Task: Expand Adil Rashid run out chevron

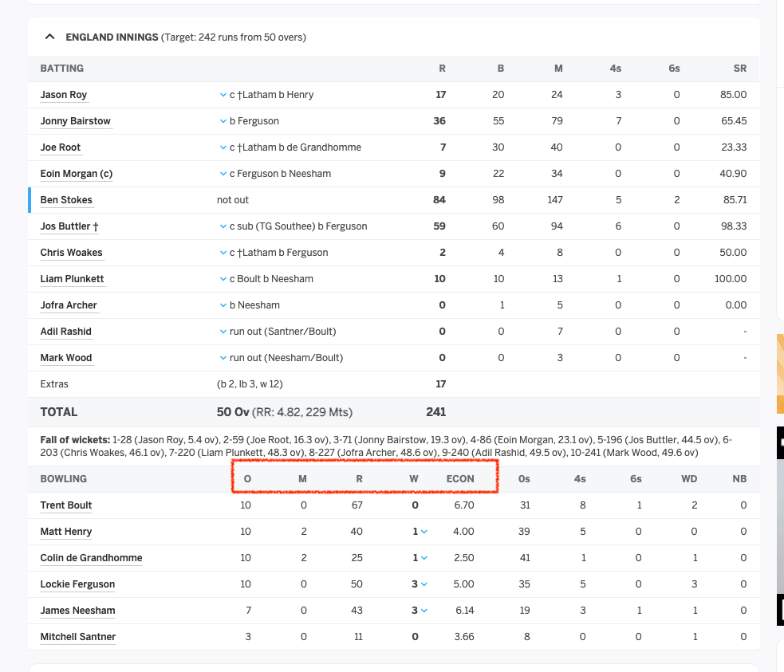Action: pyautogui.click(x=223, y=332)
